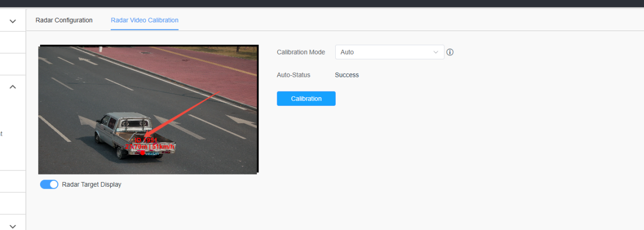Screen dimensions: 644x230
Task: Collapse the open sidebar section chevron
Action: 13,87
